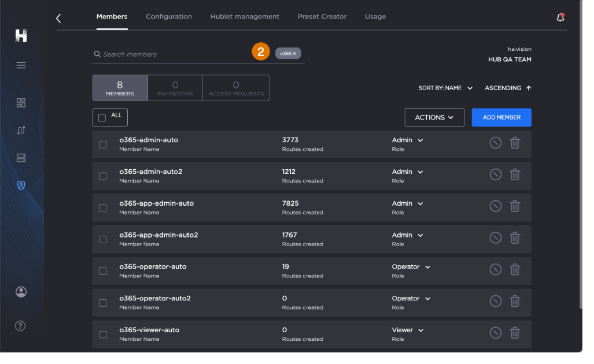Open the help question mark icon
The image size is (594, 364).
(20, 326)
